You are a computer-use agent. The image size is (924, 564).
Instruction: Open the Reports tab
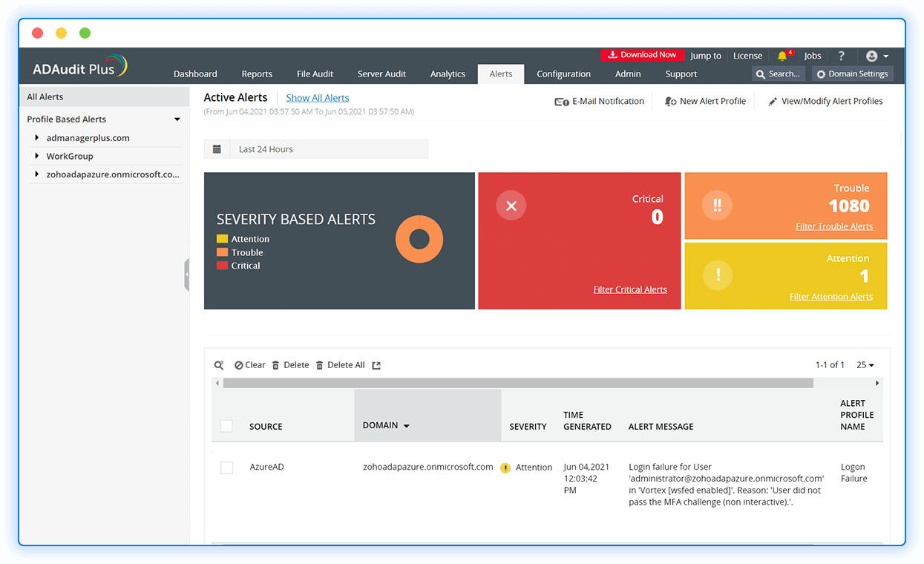coord(257,74)
